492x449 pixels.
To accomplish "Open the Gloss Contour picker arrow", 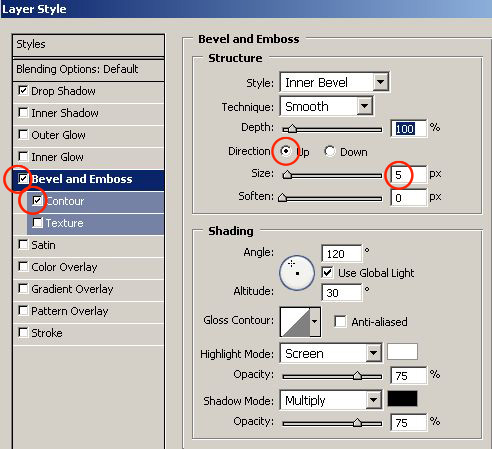I will coord(315,322).
